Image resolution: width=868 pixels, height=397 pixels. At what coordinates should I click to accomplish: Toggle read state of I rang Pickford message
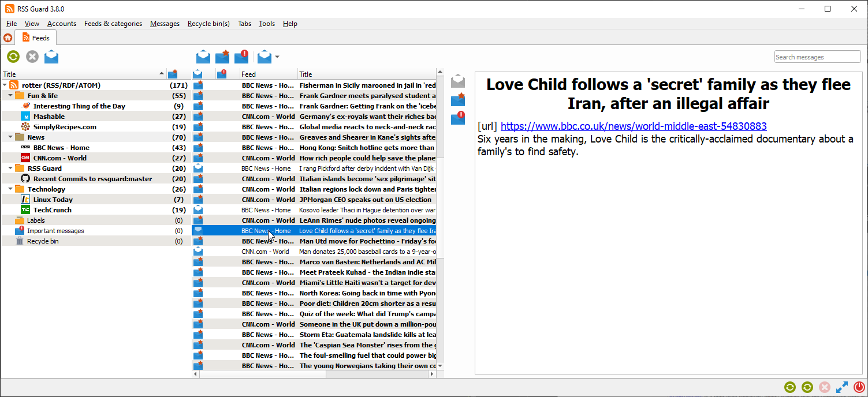[198, 168]
